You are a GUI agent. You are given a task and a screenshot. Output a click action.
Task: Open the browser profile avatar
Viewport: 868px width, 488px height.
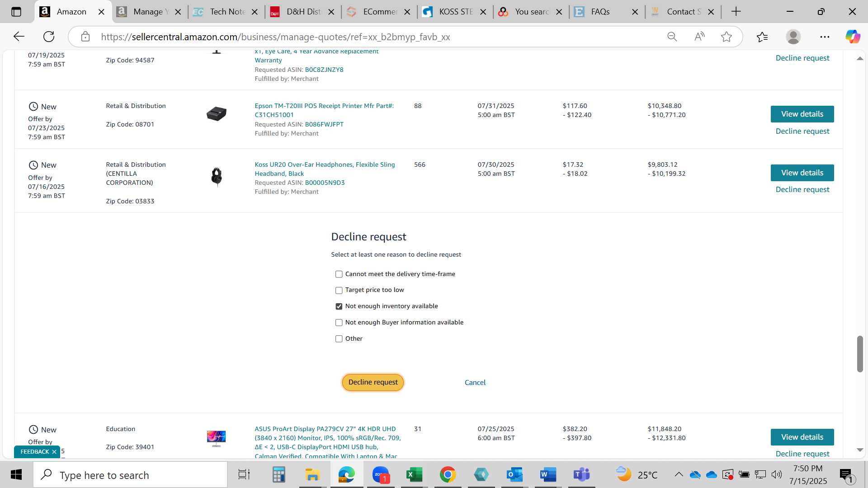(793, 37)
